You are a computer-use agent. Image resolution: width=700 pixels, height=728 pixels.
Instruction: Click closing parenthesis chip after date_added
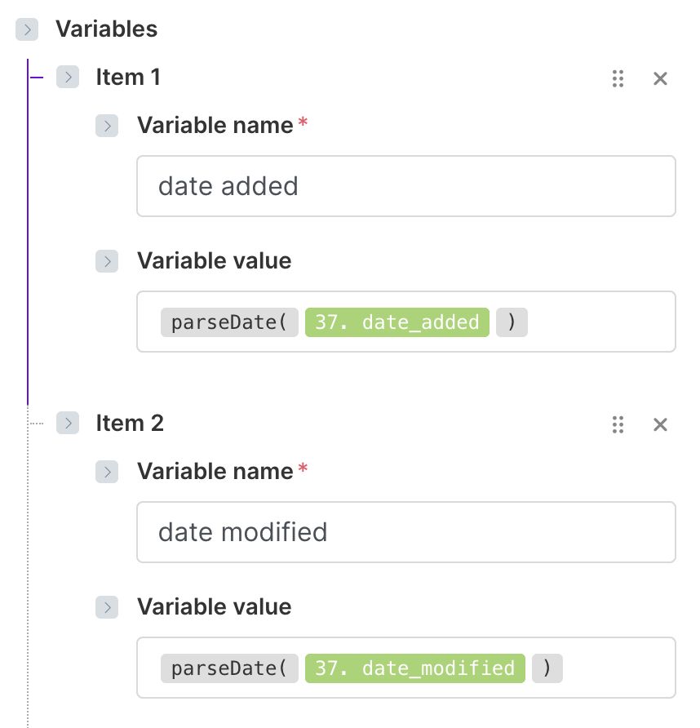[512, 322]
